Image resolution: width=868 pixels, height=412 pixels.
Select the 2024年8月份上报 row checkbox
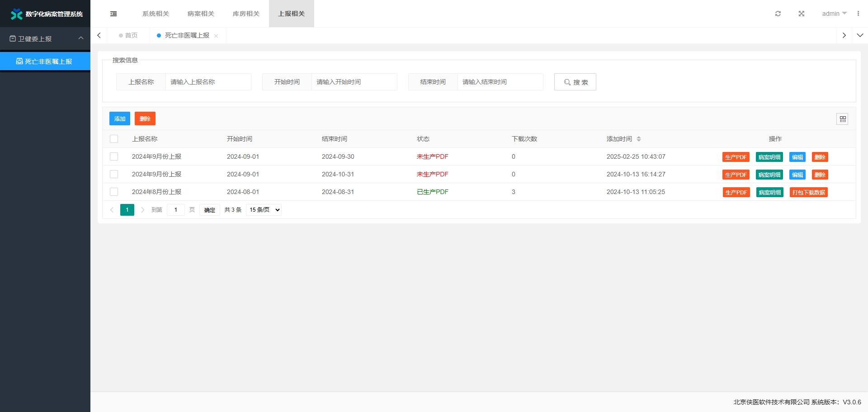click(114, 192)
